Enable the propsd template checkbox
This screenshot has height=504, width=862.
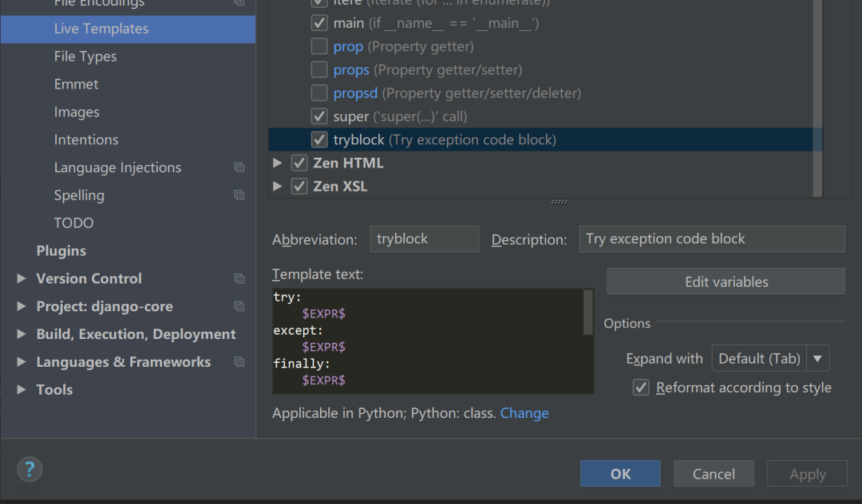pyautogui.click(x=319, y=93)
